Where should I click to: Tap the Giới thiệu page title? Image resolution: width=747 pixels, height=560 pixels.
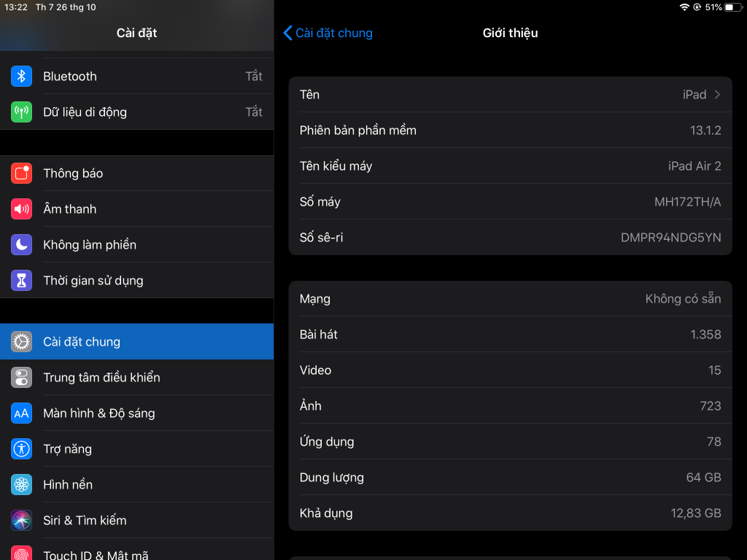510,33
